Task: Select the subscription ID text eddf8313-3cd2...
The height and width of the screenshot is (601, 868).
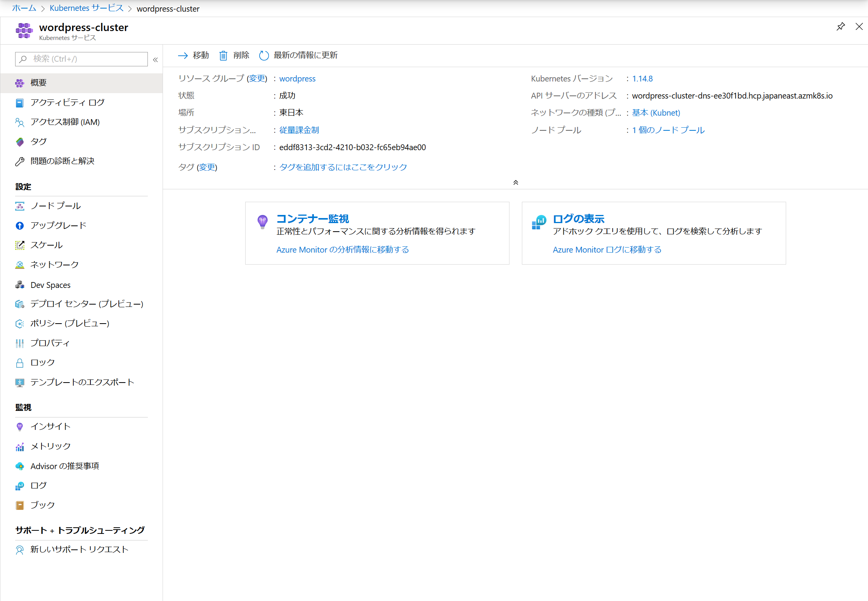Action: pos(352,147)
